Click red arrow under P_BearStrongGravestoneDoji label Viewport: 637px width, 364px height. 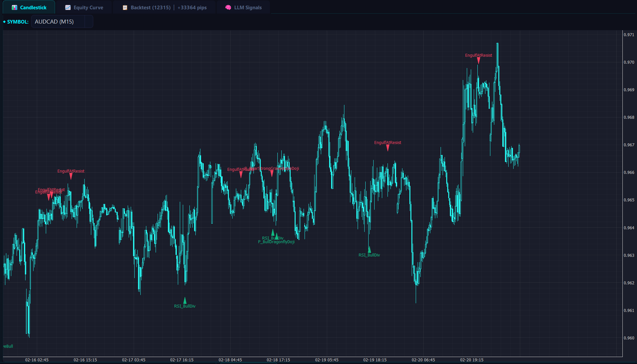[x=272, y=173]
